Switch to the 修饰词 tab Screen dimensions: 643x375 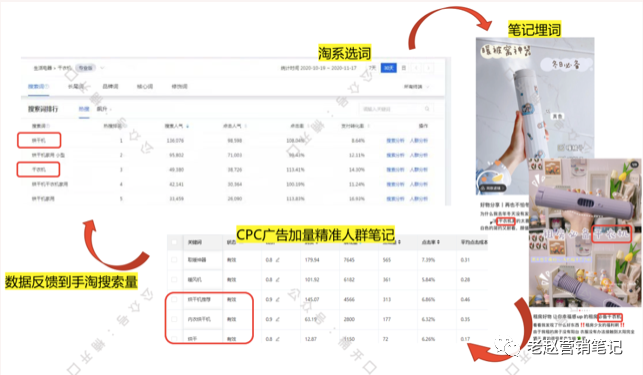point(180,86)
